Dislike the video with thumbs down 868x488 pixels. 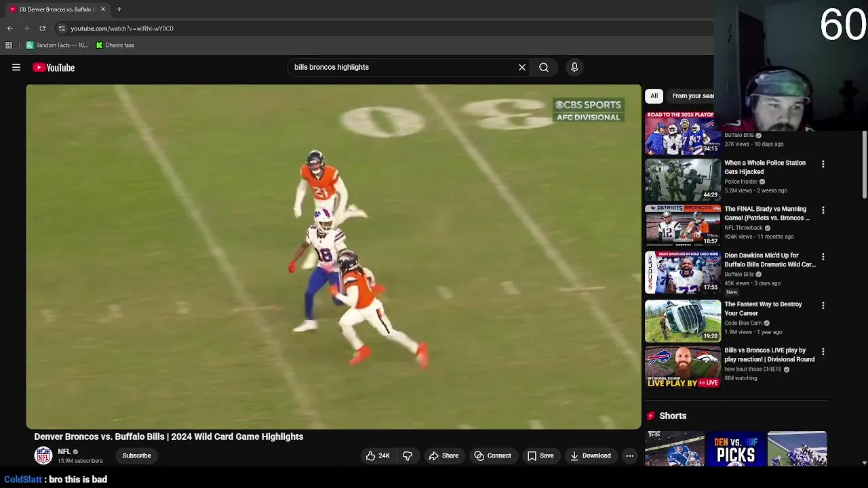click(x=408, y=455)
